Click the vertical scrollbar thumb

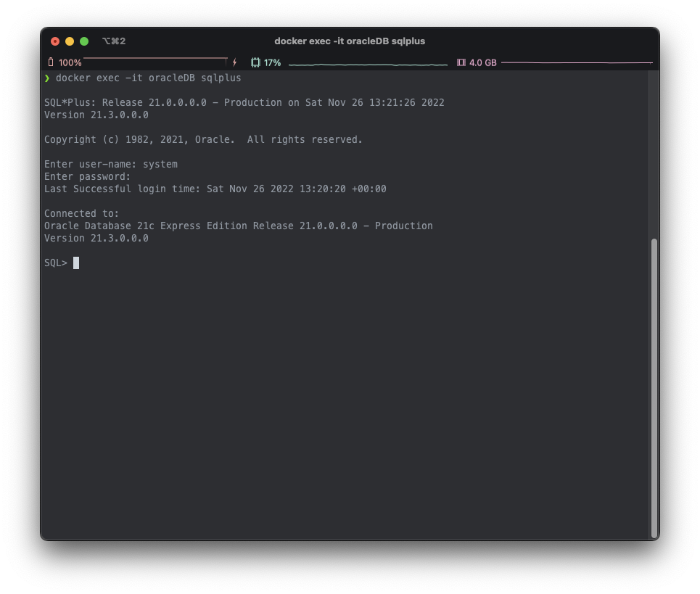pyautogui.click(x=654, y=388)
